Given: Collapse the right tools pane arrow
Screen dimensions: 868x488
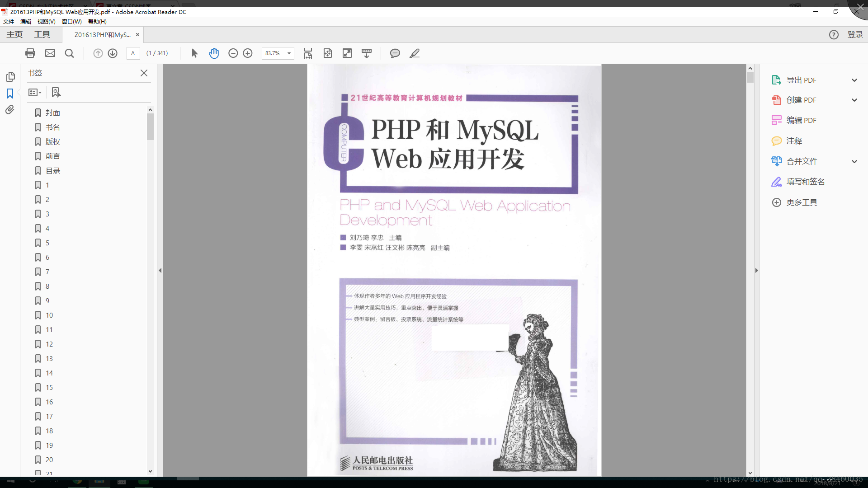Looking at the screenshot, I should coord(756,270).
